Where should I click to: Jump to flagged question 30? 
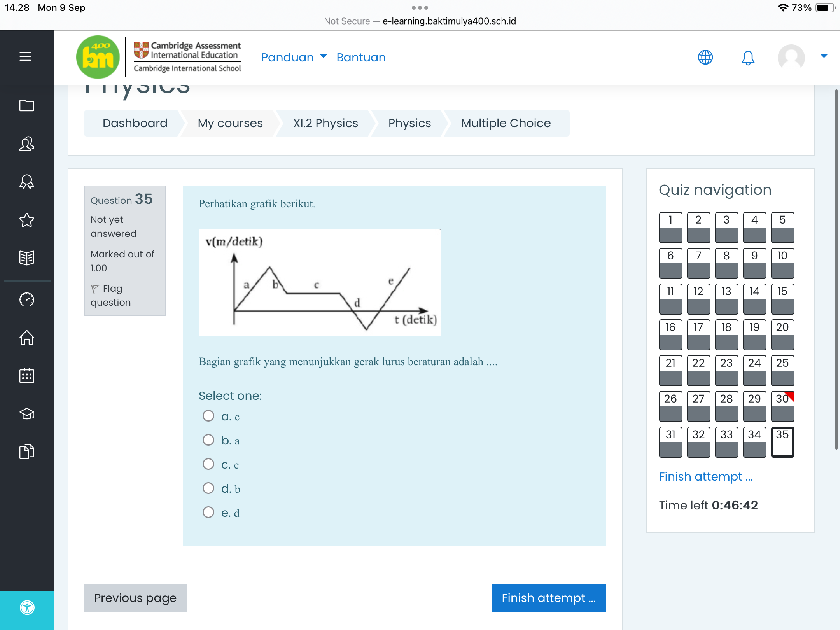coord(782,406)
